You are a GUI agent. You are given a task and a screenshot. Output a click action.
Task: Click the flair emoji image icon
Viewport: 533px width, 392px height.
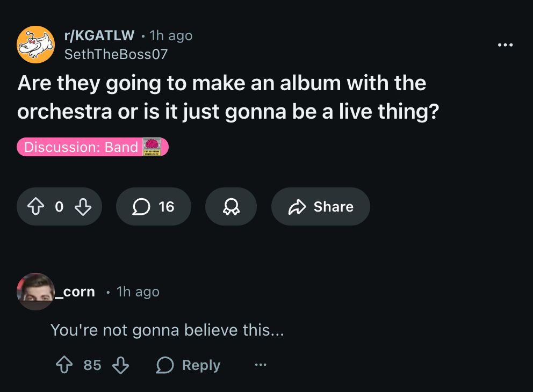(x=152, y=147)
